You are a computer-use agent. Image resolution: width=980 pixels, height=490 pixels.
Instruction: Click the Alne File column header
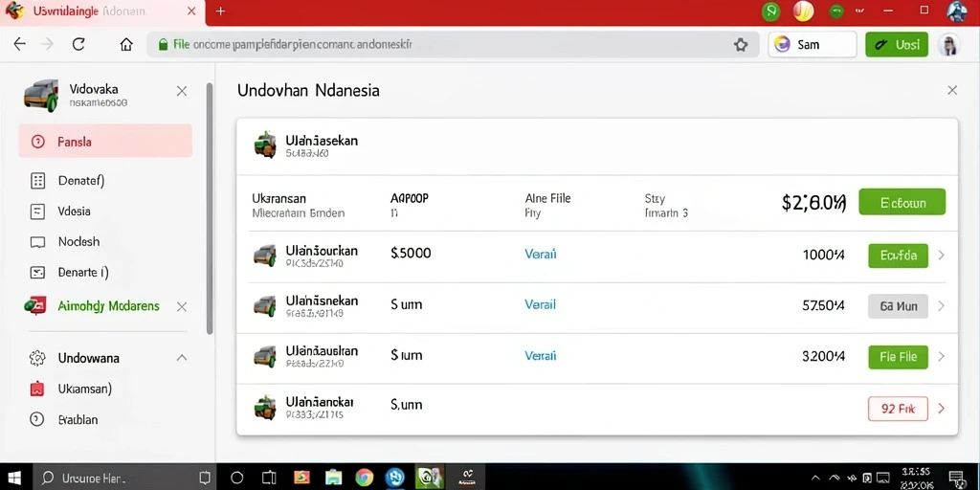[x=547, y=199]
